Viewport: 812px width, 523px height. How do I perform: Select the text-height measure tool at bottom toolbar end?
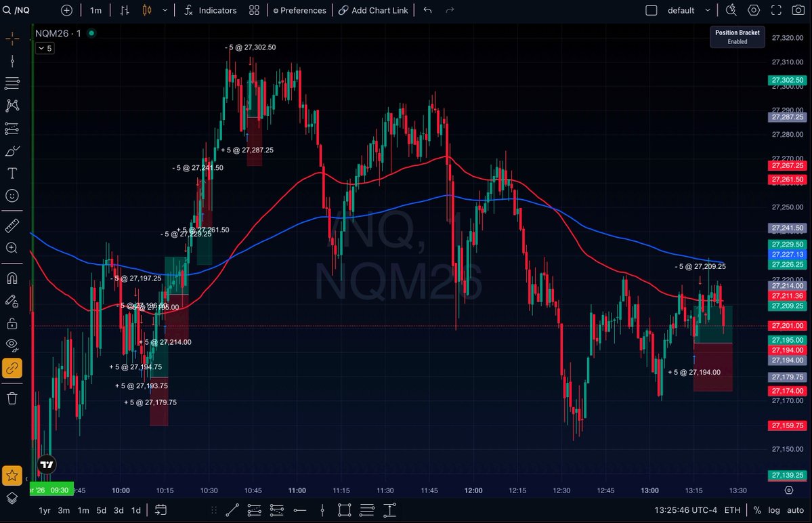coord(390,511)
